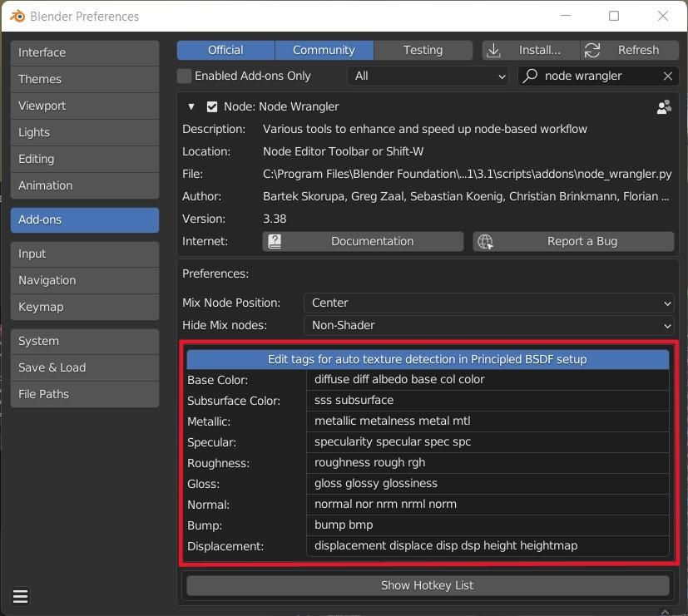The image size is (688, 616).
Task: Collapse the Node Wrangler add-on details
Action: (x=191, y=106)
